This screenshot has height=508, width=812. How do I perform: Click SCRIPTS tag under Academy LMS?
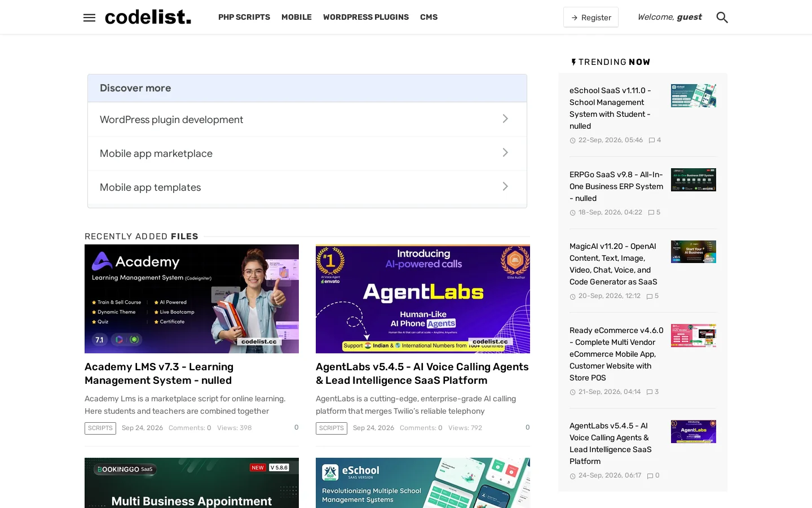[x=100, y=428]
